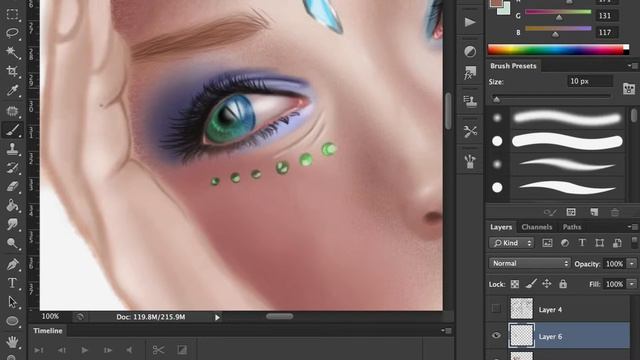
Task: Toggle filter for type layers
Action: [582, 243]
